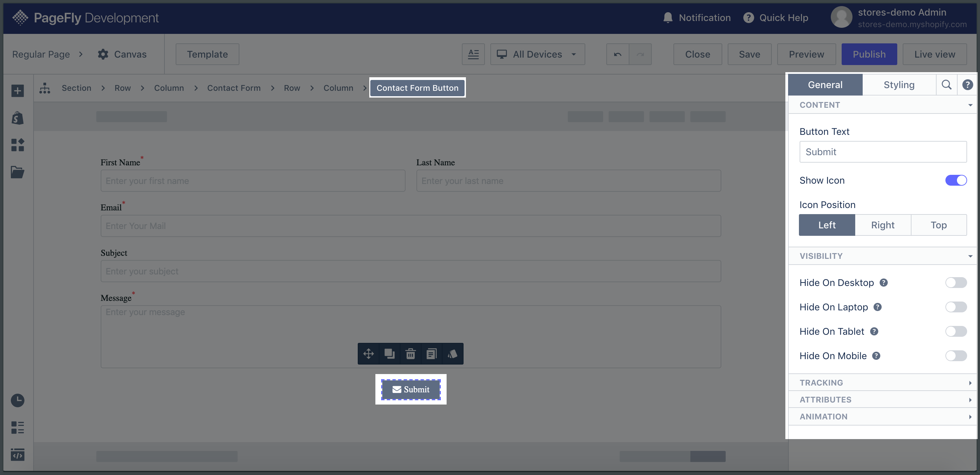Click the Last Name input field
Screen dimensions: 980x475
point(568,181)
